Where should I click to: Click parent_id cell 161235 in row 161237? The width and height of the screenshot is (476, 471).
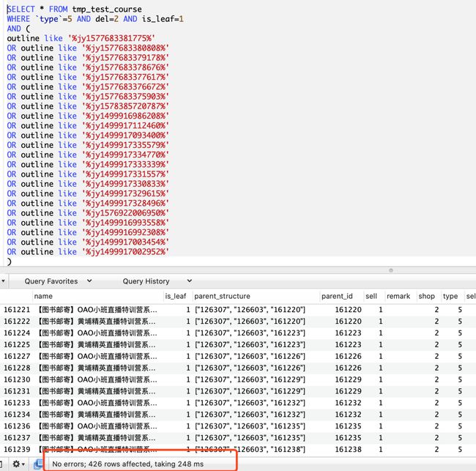pos(348,438)
